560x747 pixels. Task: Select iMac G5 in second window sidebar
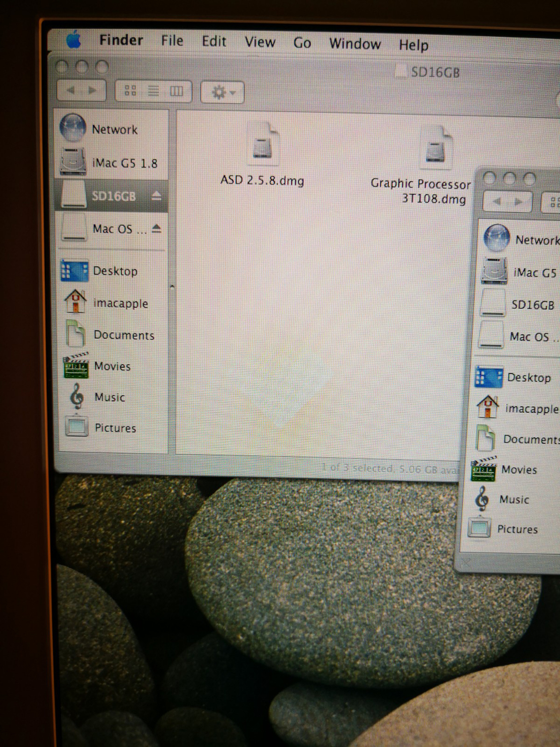click(x=520, y=272)
